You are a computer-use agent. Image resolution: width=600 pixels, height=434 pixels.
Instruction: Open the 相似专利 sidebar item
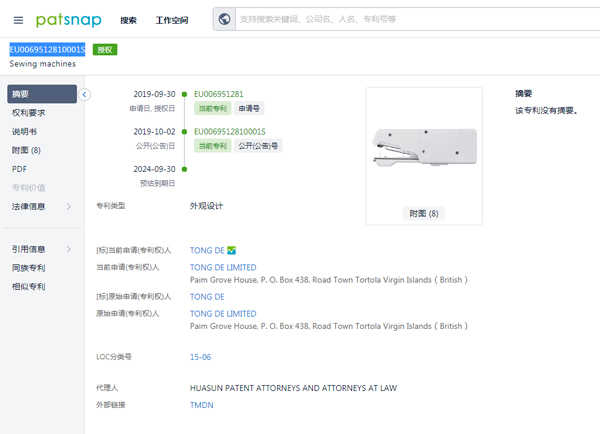click(29, 287)
